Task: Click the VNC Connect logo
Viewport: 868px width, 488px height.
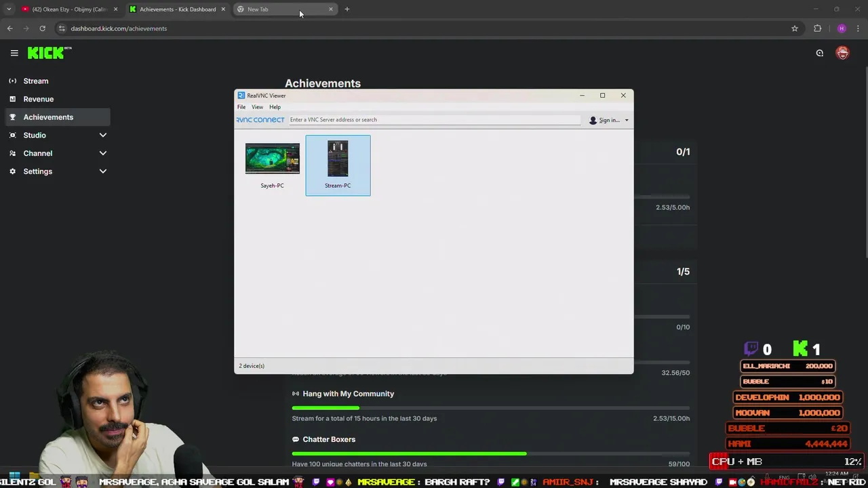Action: (260, 120)
